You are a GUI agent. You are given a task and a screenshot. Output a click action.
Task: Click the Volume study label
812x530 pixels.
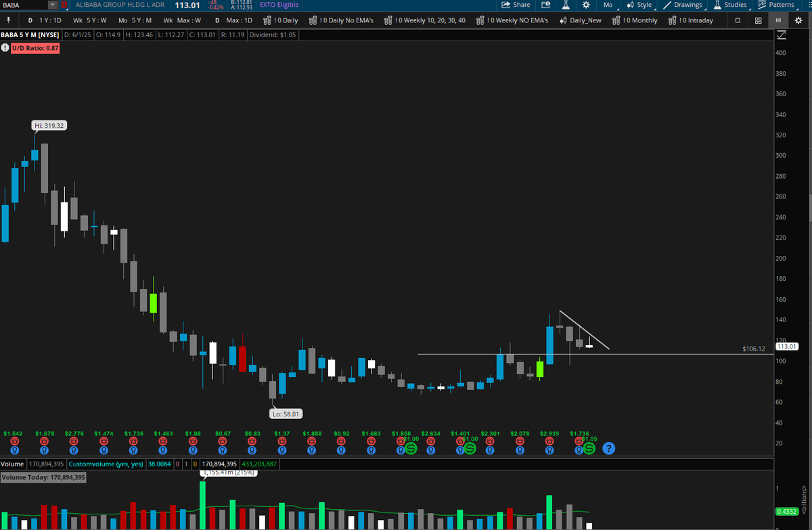coord(12,464)
